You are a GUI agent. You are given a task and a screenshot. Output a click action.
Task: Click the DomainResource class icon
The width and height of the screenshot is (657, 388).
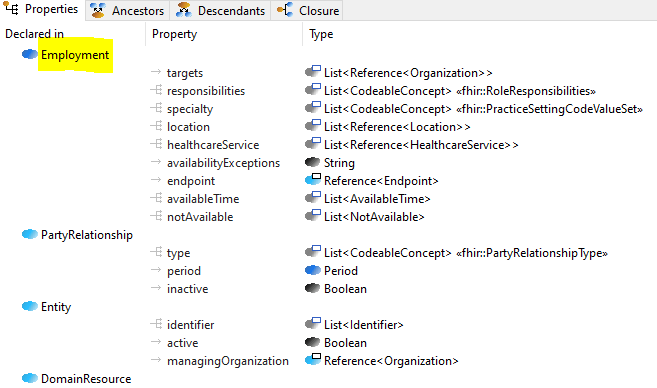(x=30, y=378)
